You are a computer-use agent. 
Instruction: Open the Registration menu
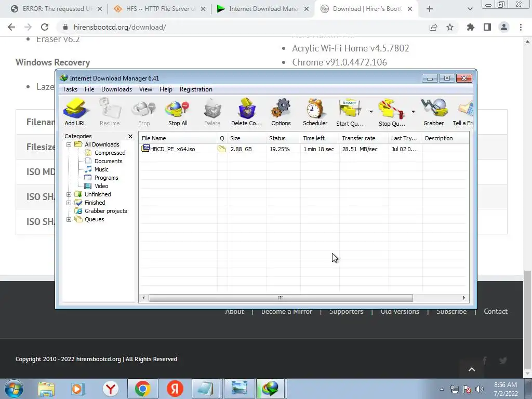(x=196, y=89)
